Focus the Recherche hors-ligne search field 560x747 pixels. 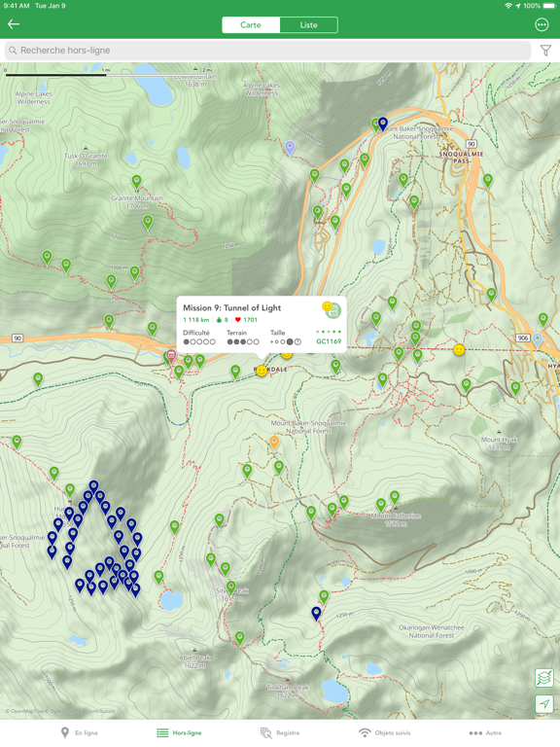pyautogui.click(x=268, y=51)
